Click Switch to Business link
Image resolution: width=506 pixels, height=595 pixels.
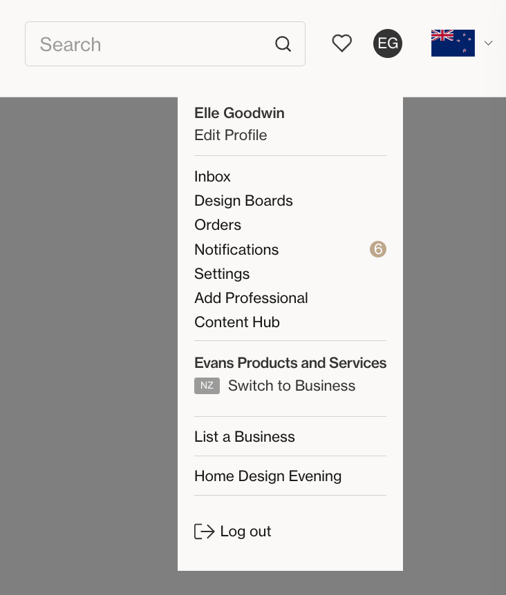coord(292,386)
